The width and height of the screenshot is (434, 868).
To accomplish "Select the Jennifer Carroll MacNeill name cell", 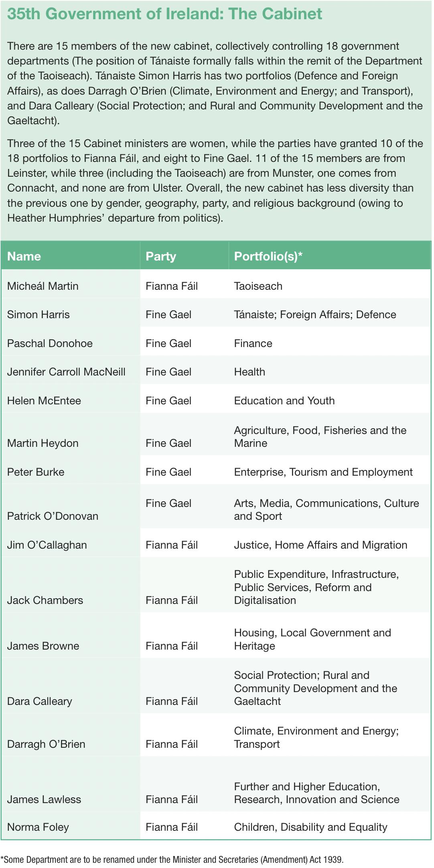I will [66, 372].
